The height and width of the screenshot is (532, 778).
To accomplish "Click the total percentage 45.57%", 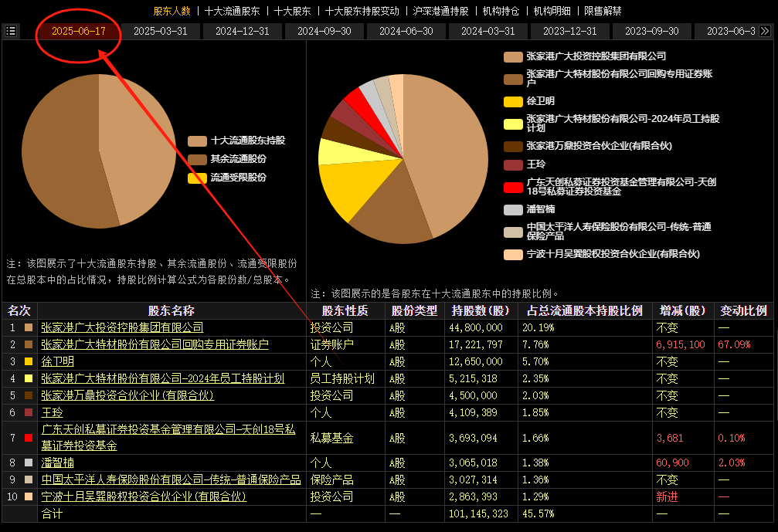I will click(x=538, y=514).
